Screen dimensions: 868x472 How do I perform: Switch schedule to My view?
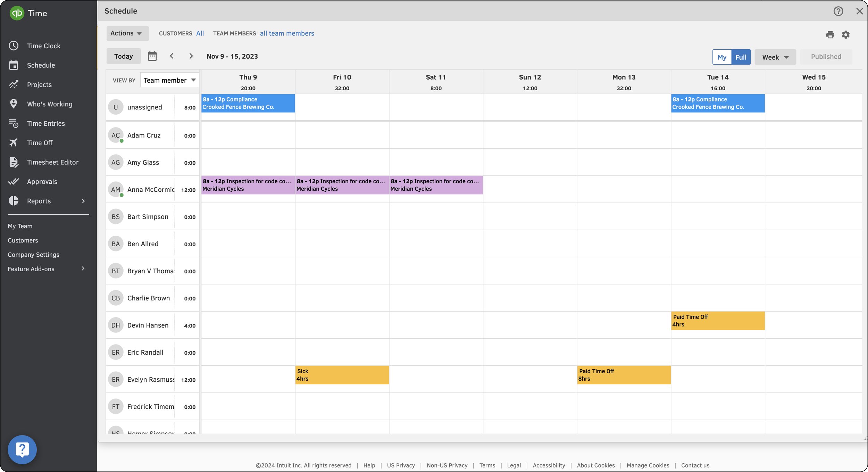(x=722, y=57)
